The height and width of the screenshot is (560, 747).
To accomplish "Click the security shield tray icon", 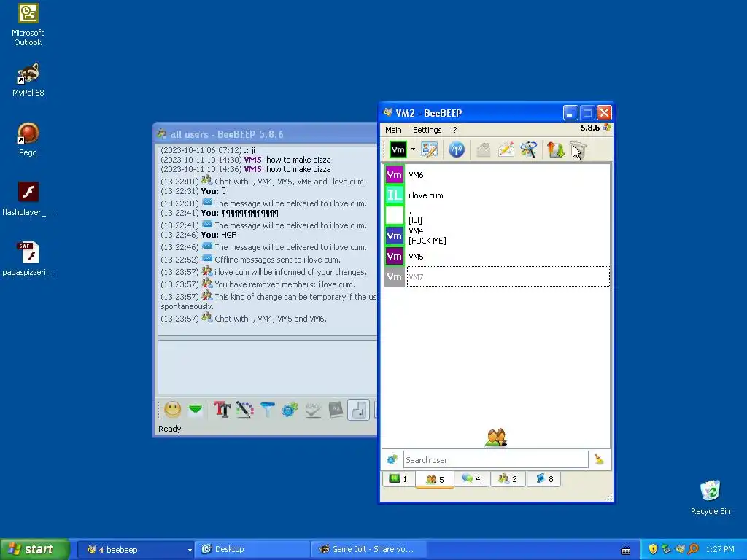I will point(653,549).
